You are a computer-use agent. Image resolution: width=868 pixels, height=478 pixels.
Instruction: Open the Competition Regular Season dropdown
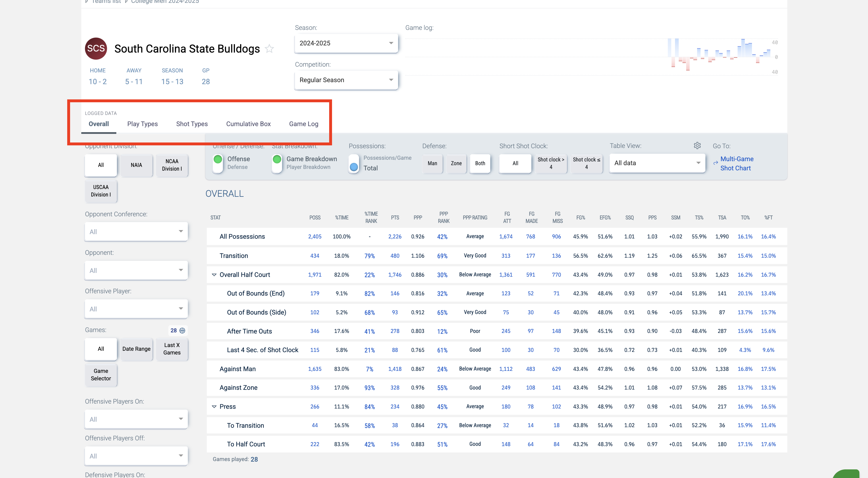tap(346, 80)
